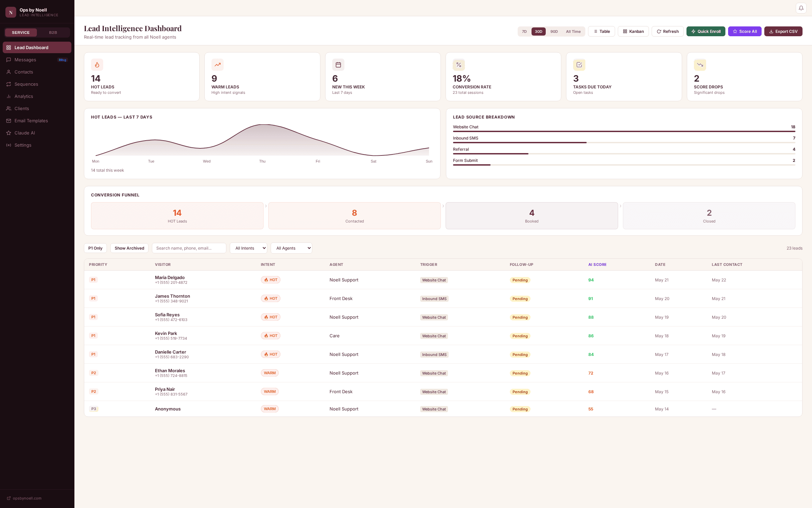This screenshot has height=508, width=812.
Task: Open the All Intents dropdown
Action: (248, 248)
